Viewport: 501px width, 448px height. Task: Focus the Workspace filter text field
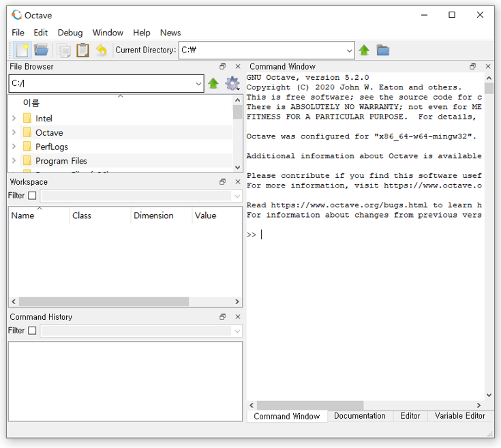(136, 196)
